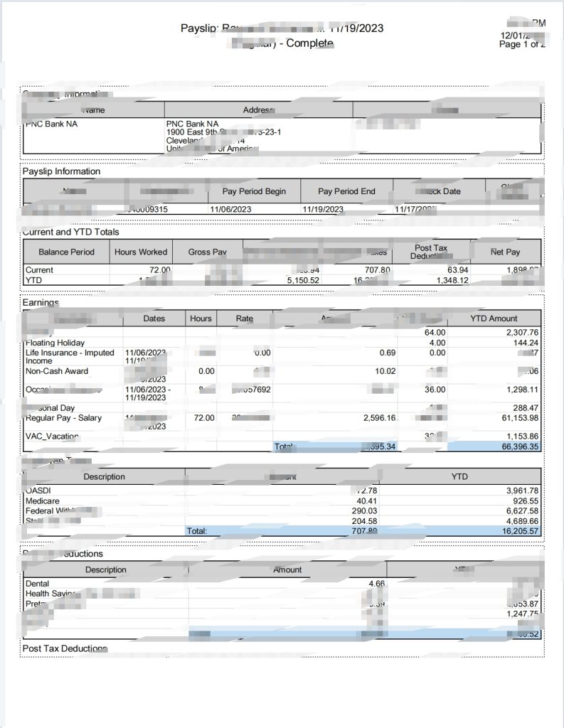Image resolution: width=564 pixels, height=728 pixels.
Task: Select the 'Medicare' tax row label
Action: (42, 501)
